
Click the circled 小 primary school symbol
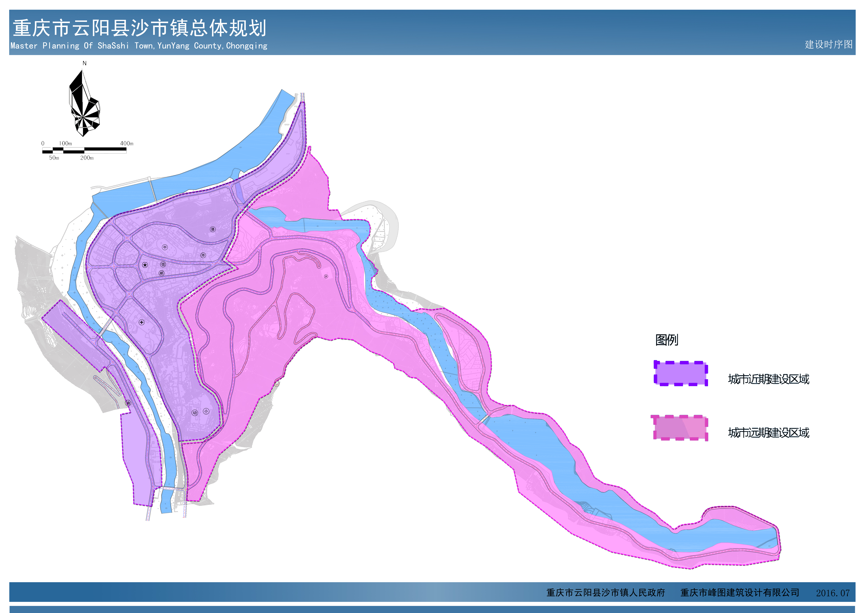(206, 411)
